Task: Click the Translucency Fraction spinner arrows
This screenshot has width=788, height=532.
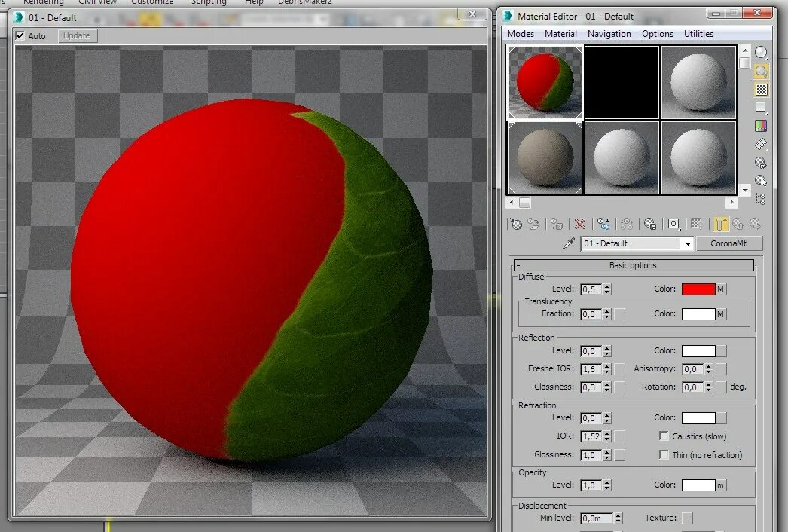Action: click(607, 314)
